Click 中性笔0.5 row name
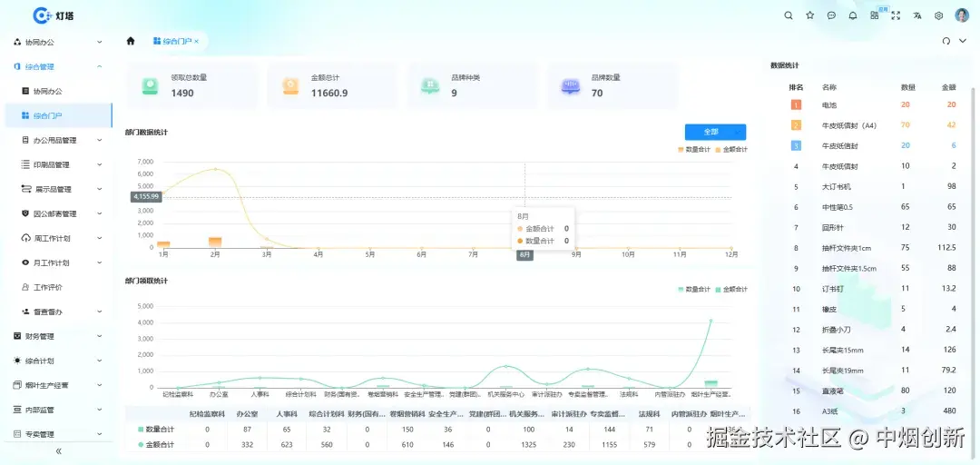980x465 pixels. pyautogui.click(x=839, y=207)
